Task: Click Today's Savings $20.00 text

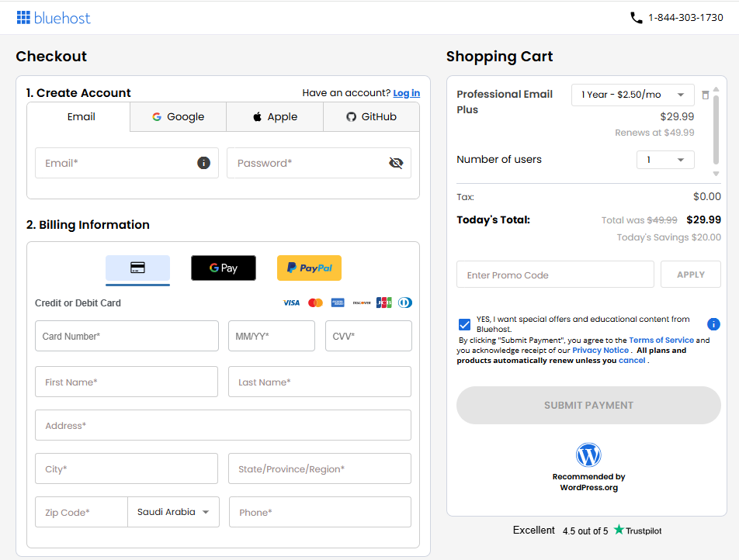Action: (x=669, y=237)
